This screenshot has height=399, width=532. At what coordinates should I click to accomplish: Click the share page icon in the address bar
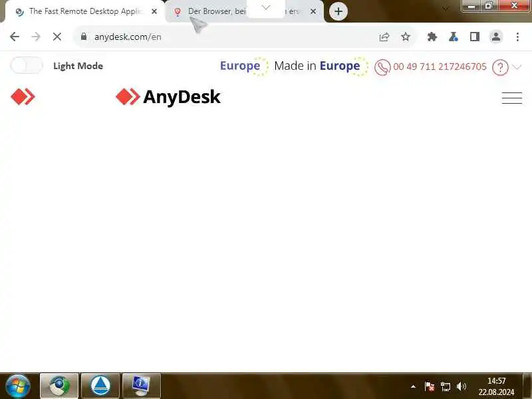coord(384,37)
